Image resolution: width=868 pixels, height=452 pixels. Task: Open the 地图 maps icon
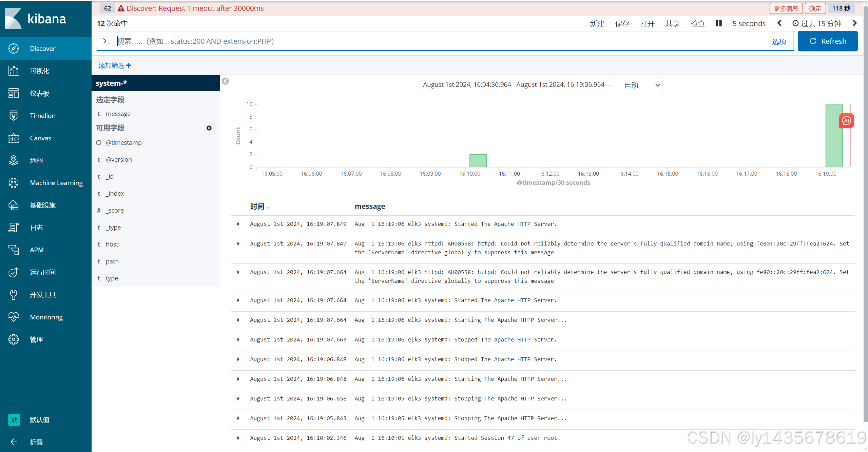(14, 160)
